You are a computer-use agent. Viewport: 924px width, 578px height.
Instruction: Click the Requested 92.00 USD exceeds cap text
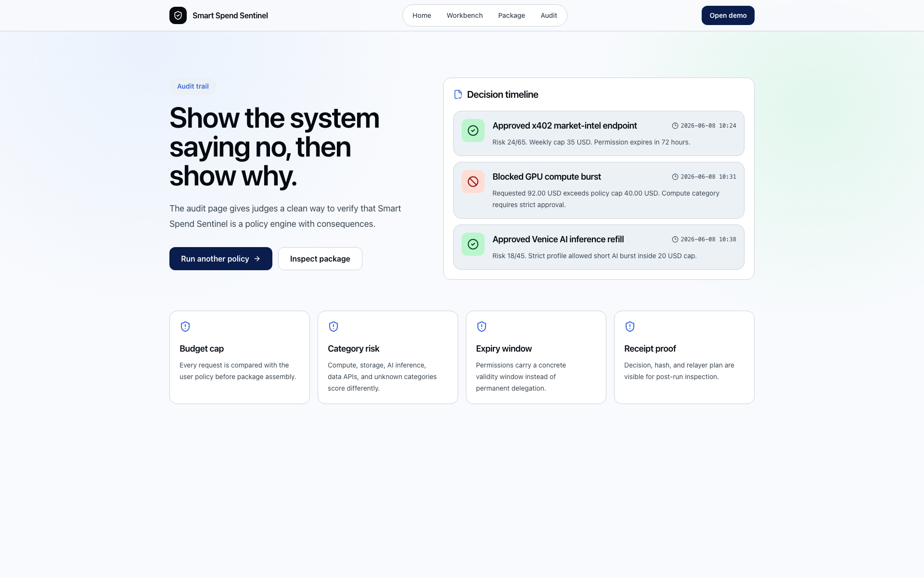tap(606, 199)
